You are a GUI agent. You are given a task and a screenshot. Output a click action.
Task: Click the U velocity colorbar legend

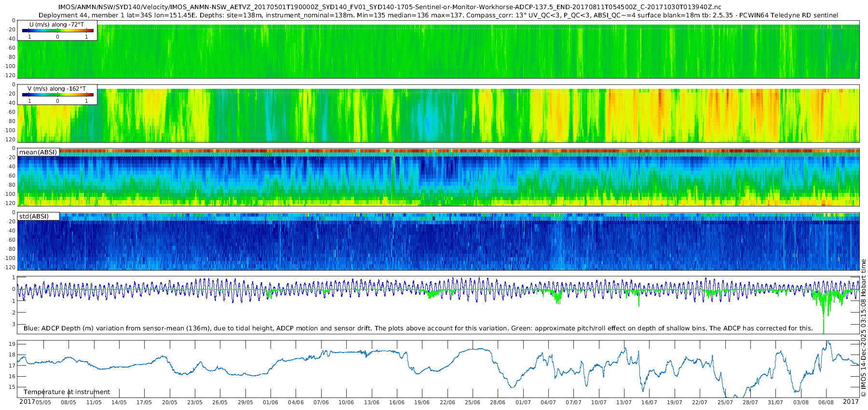click(57, 30)
